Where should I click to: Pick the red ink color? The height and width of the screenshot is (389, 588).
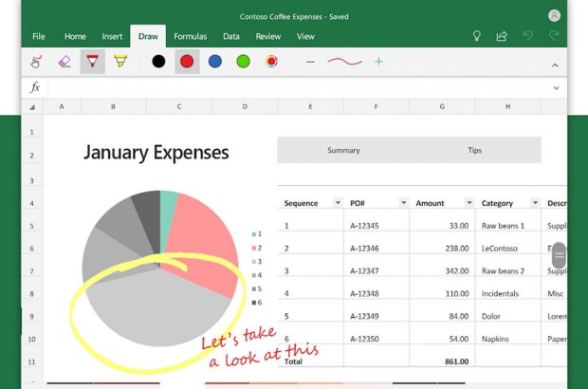pyautogui.click(x=187, y=61)
